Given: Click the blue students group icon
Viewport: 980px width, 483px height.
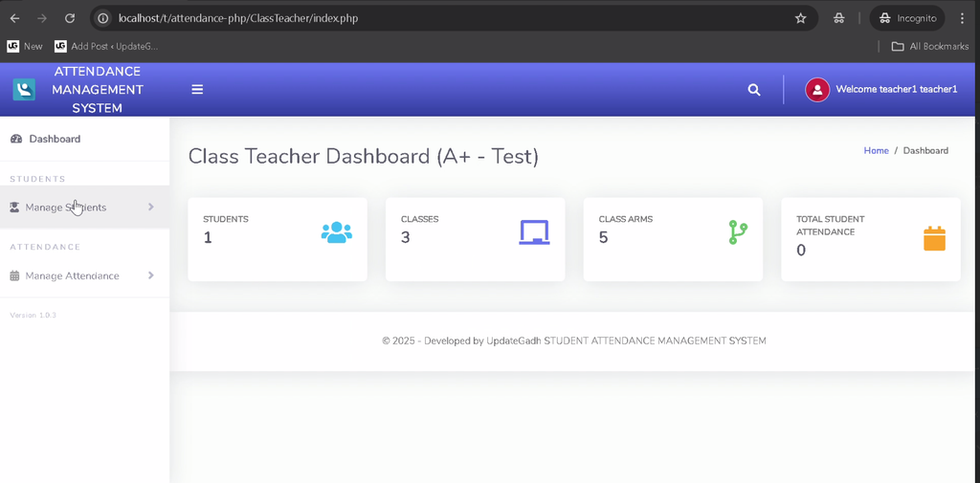Looking at the screenshot, I should 336,232.
